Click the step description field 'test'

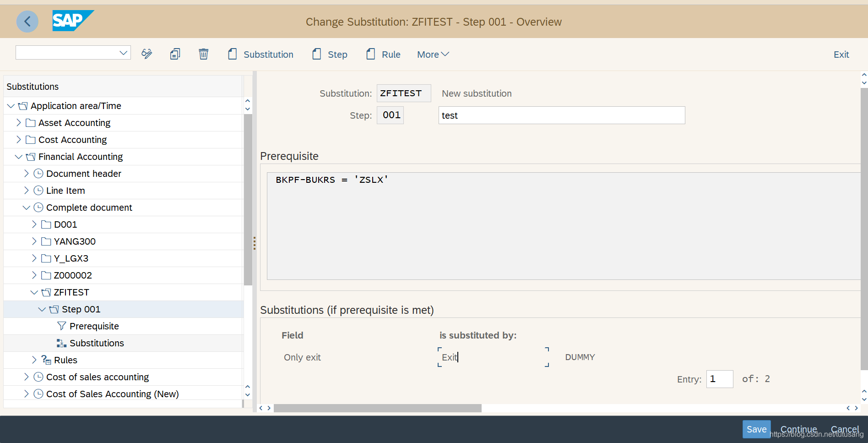[562, 115]
